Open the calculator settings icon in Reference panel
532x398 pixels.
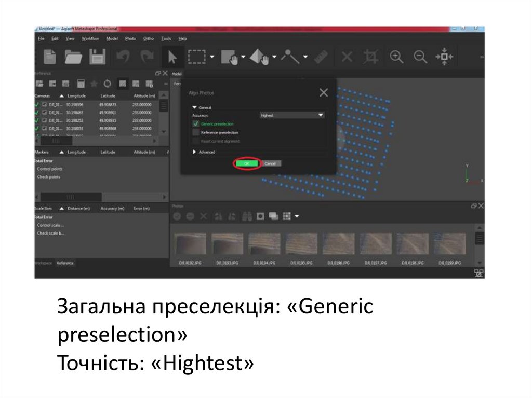(81, 84)
